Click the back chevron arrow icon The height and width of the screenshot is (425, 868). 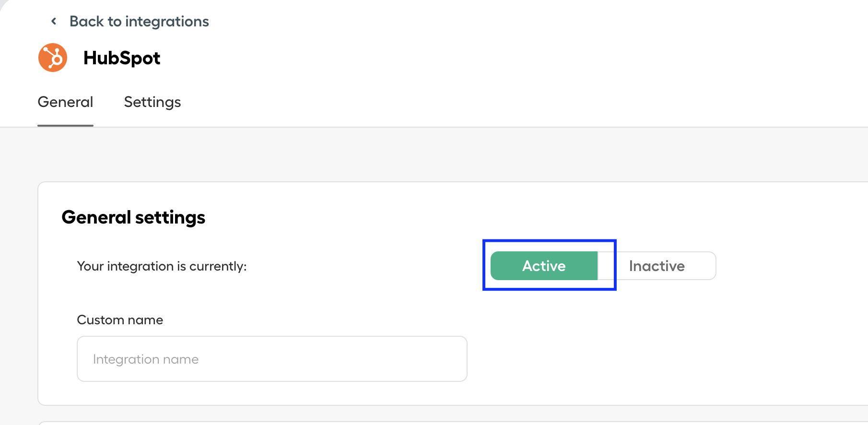pyautogui.click(x=54, y=21)
